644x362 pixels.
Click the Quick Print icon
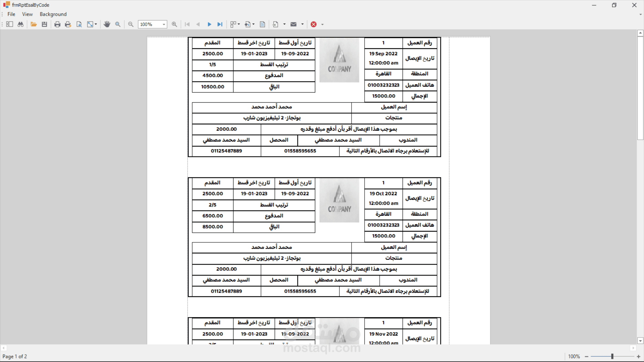[x=68, y=24]
